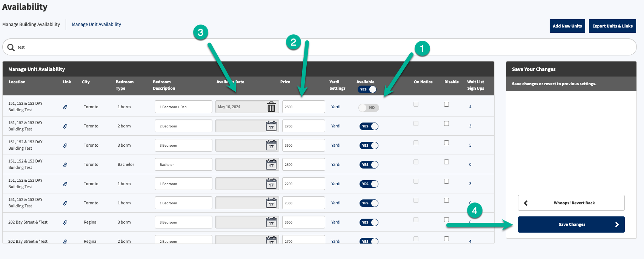This screenshot has height=259, width=644.
Task: Check Disable box for Bachelor row
Action: pyautogui.click(x=446, y=162)
